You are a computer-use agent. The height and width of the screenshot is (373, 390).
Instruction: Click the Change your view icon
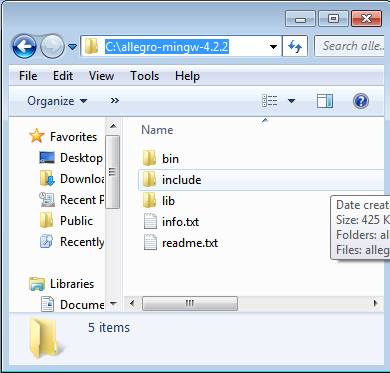tap(270, 101)
